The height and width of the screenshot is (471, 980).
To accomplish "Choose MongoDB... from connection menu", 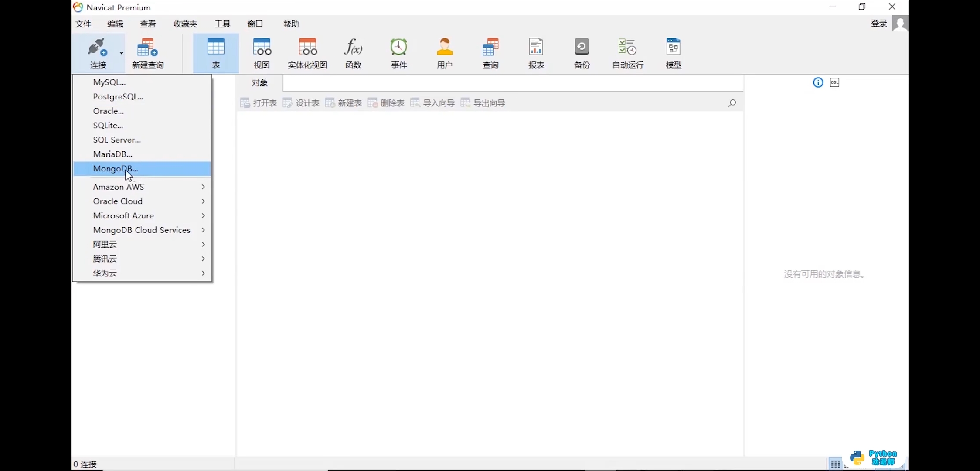I will [x=142, y=168].
